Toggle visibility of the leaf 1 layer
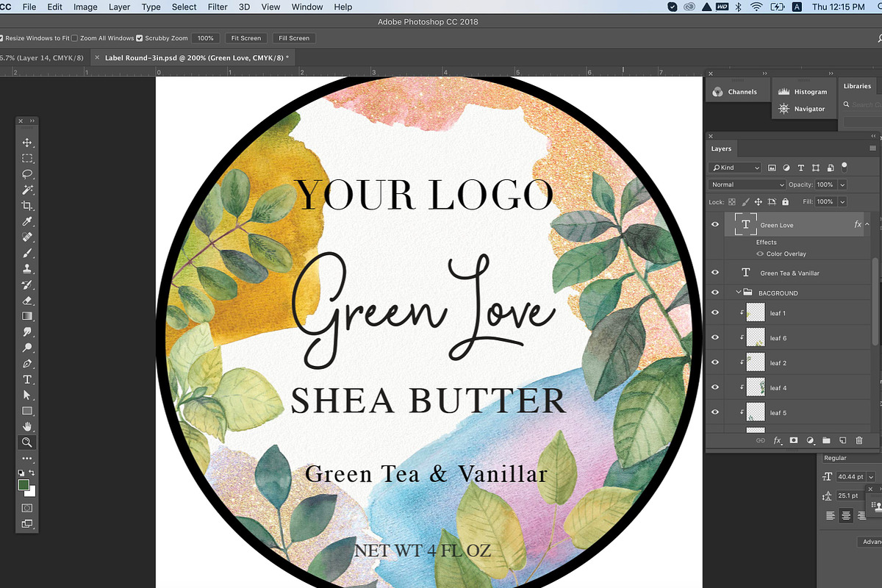 coord(714,312)
